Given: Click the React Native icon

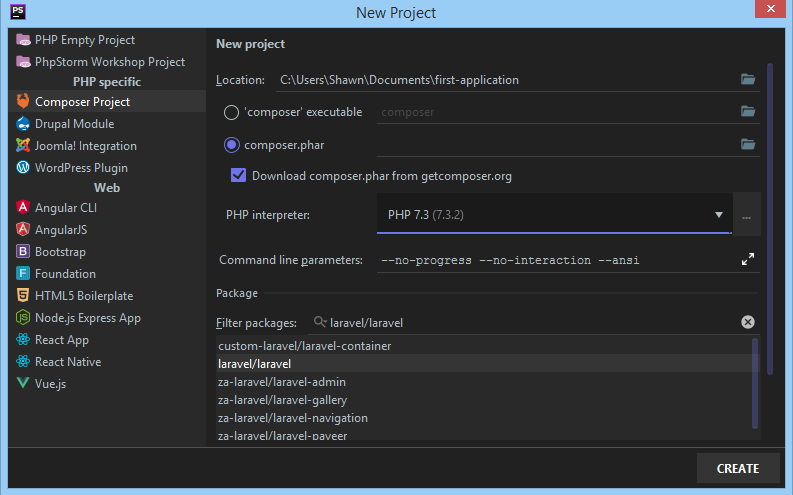Looking at the screenshot, I should click(x=23, y=362).
